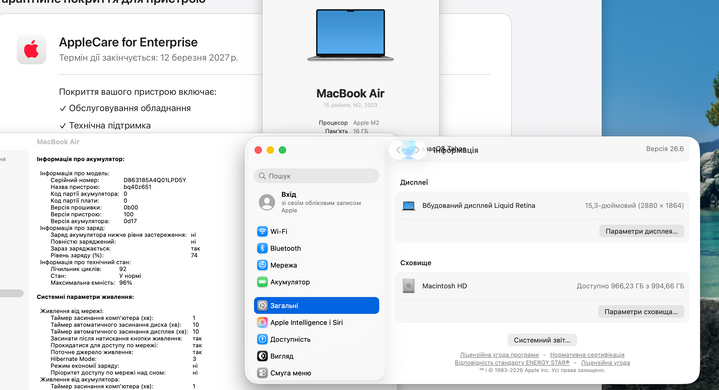Select Доступність label in the sidebar
The image size is (719, 390).
(x=290, y=340)
